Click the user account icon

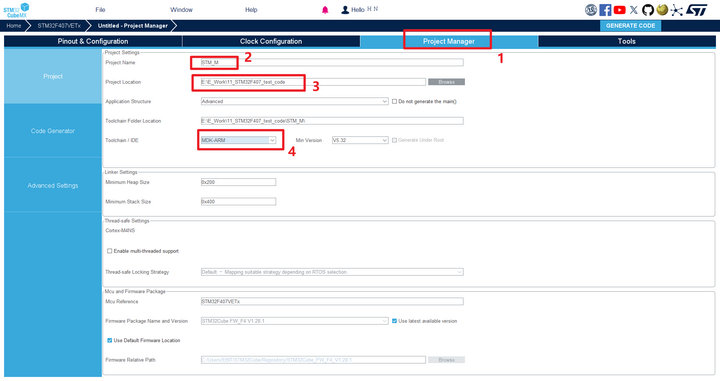pos(345,10)
